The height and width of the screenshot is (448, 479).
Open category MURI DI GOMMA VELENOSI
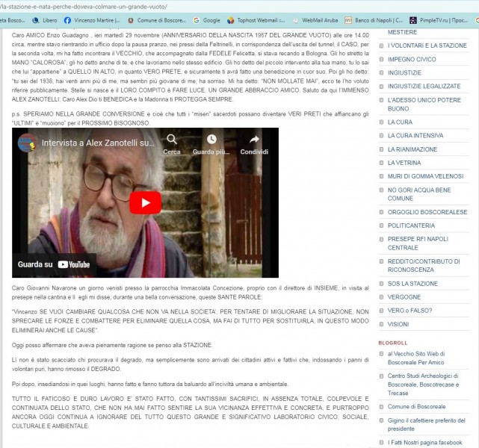[425, 176]
